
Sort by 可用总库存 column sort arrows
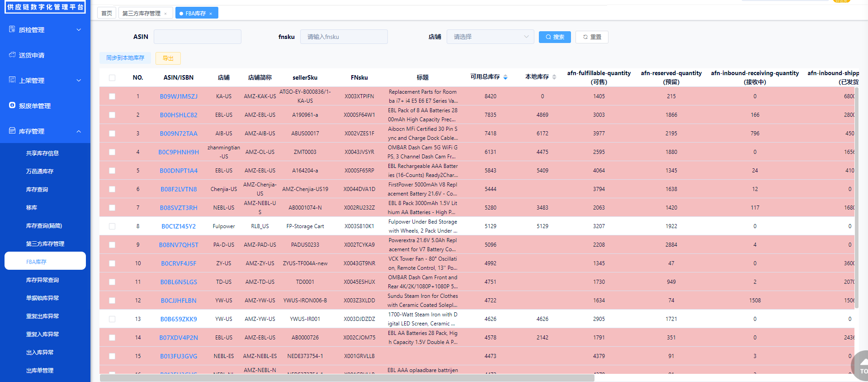505,77
